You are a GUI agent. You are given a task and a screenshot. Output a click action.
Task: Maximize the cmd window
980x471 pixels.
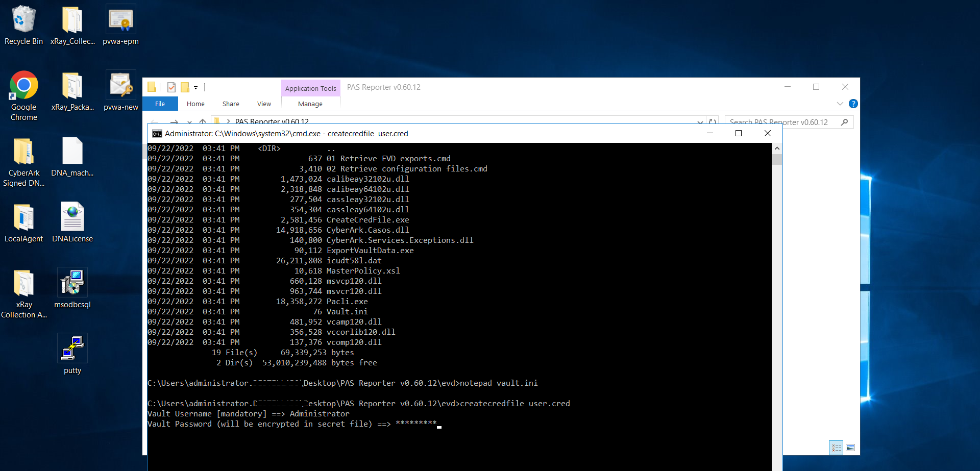click(x=738, y=133)
